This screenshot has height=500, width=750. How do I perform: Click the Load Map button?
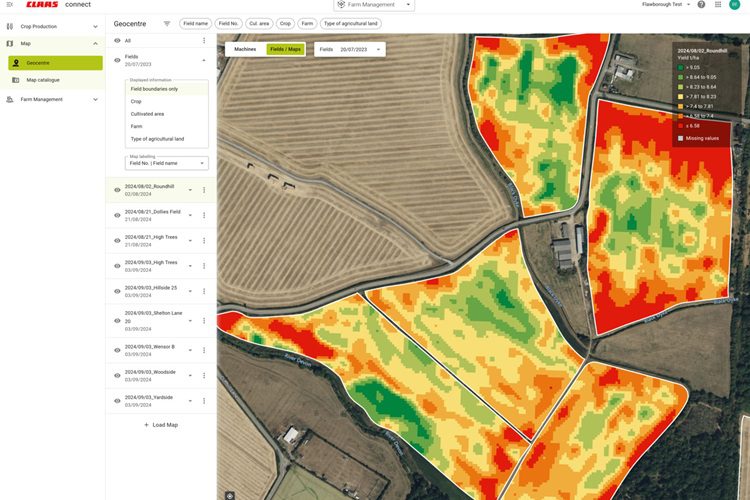click(160, 425)
